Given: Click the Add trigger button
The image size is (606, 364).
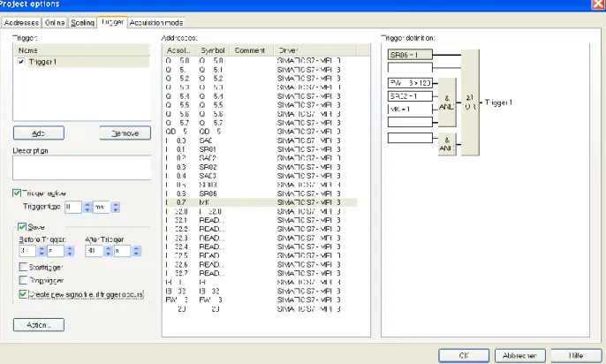Looking at the screenshot, I should (x=39, y=133).
